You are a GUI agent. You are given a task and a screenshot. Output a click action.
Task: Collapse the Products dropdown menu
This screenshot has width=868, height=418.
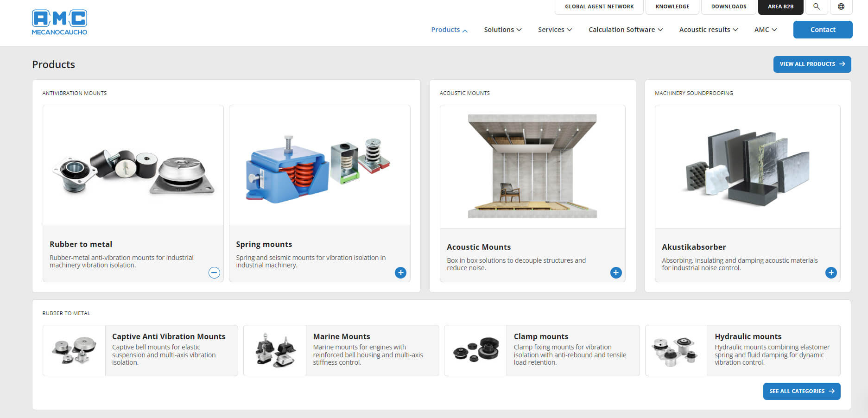(x=449, y=30)
